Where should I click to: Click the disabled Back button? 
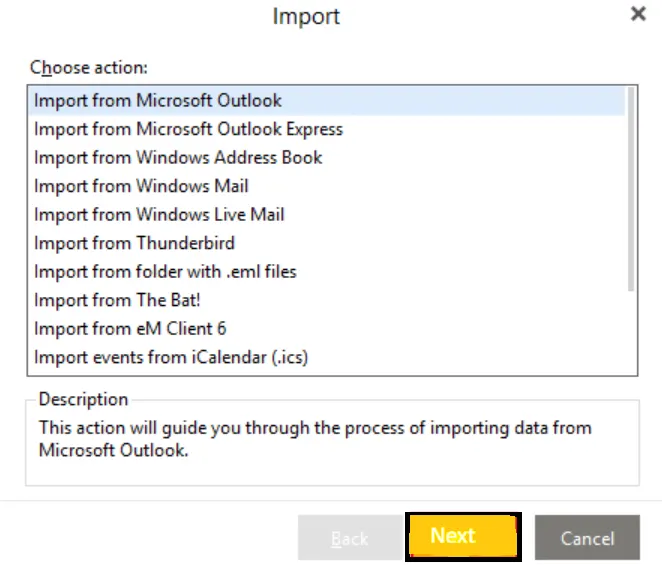[350, 538]
